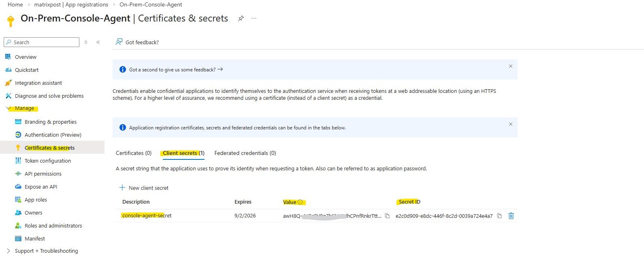644x275 pixels.
Task: Add a New client secret
Action: 144,188
